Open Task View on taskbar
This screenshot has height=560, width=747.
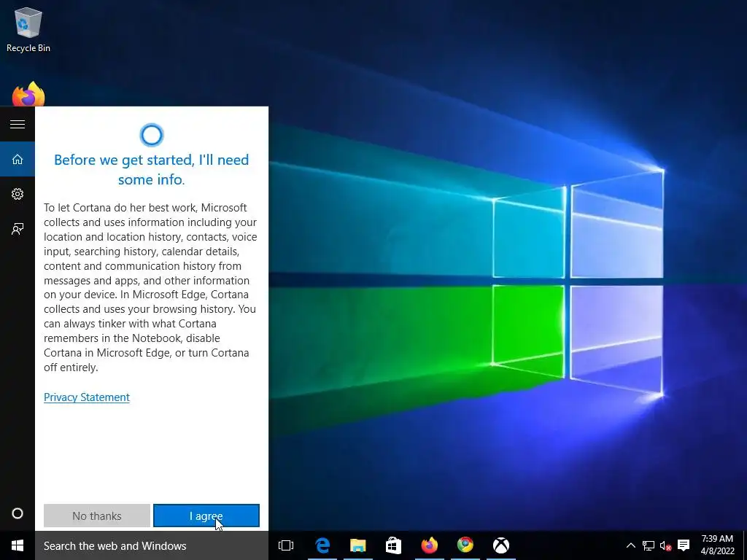tap(286, 545)
